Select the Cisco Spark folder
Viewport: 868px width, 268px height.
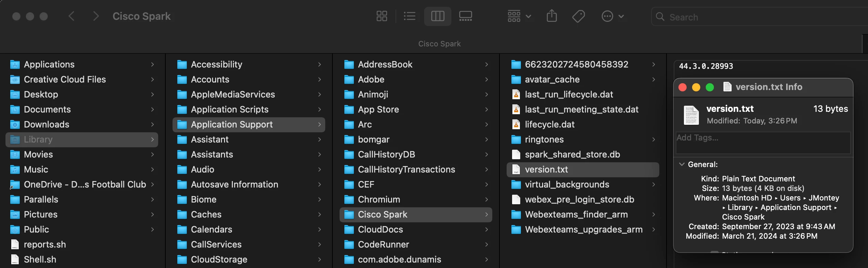[x=416, y=214]
